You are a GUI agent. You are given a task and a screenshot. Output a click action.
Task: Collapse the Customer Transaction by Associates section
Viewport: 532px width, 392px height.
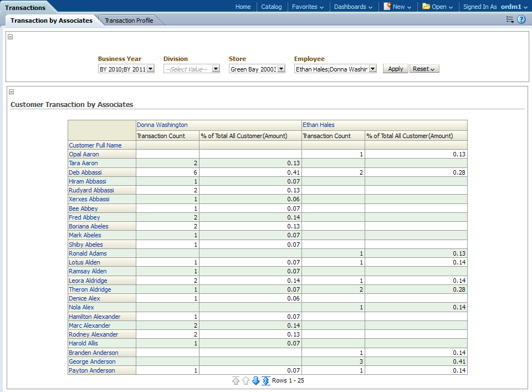12,91
